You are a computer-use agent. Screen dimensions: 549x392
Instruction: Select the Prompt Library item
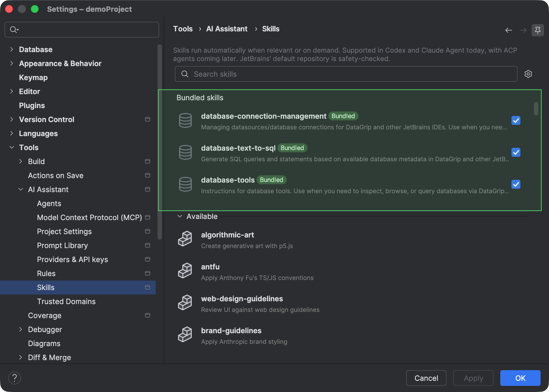click(x=62, y=246)
